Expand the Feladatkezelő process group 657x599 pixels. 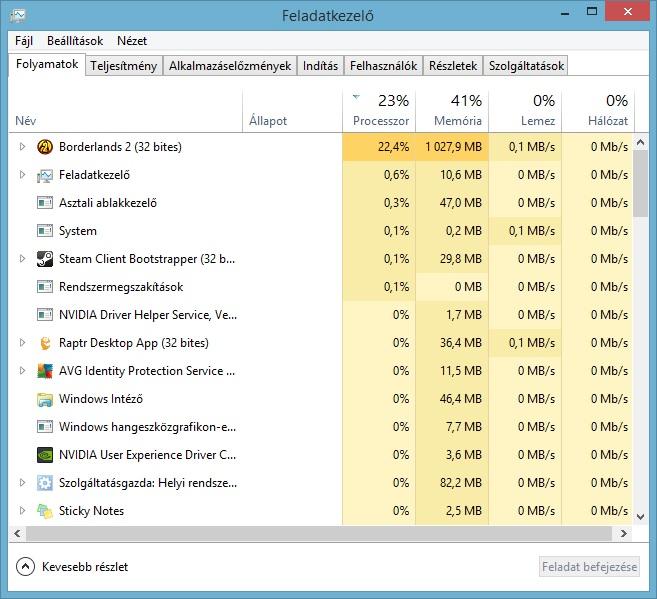(22, 175)
